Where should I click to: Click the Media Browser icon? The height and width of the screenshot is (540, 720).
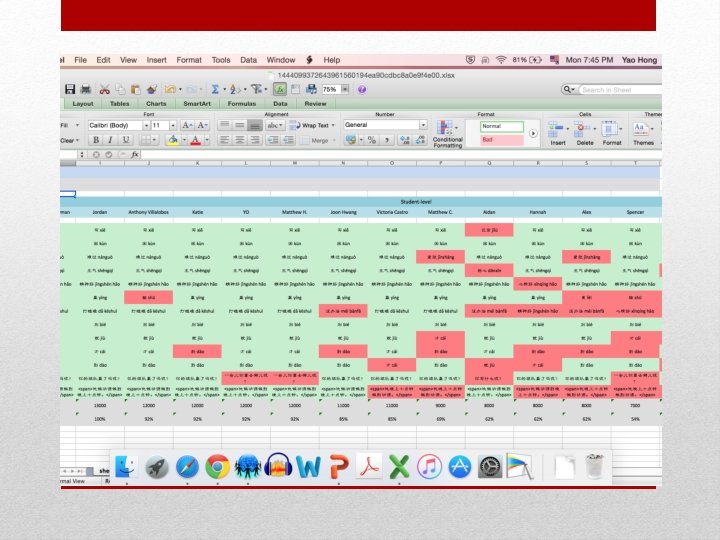[x=311, y=89]
